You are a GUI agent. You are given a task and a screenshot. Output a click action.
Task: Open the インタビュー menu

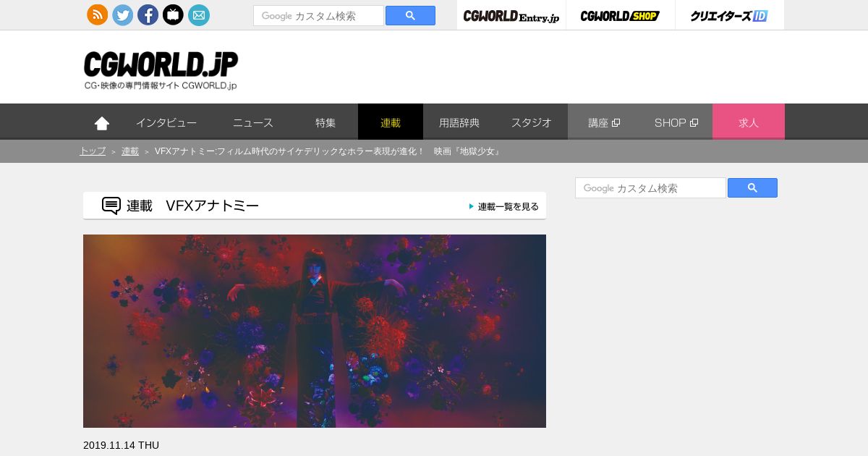(x=166, y=122)
